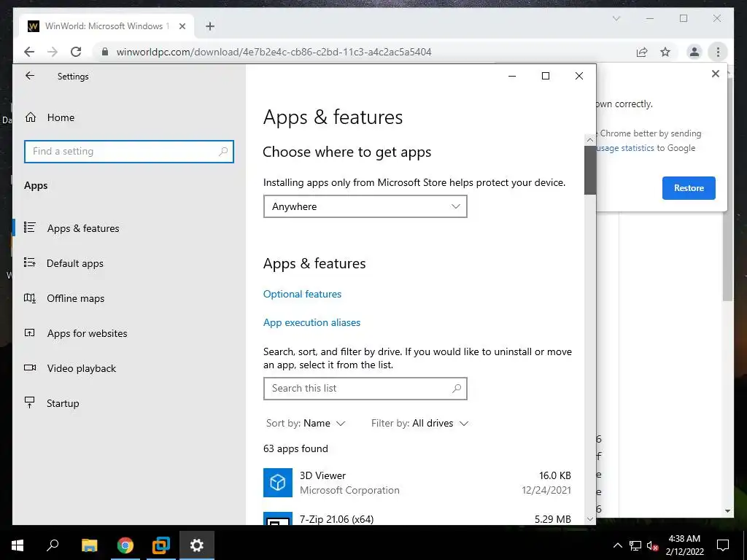Open network tray icon

click(635, 545)
